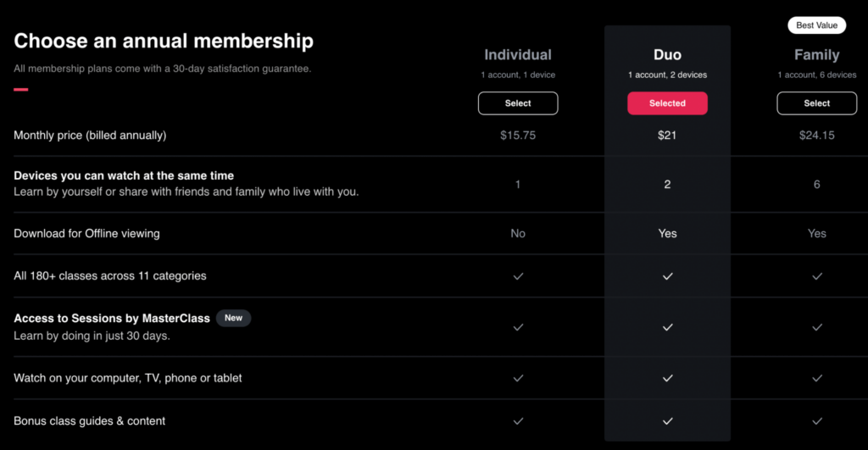868x450 pixels.
Task: Click the Duo plan heading
Action: point(667,55)
